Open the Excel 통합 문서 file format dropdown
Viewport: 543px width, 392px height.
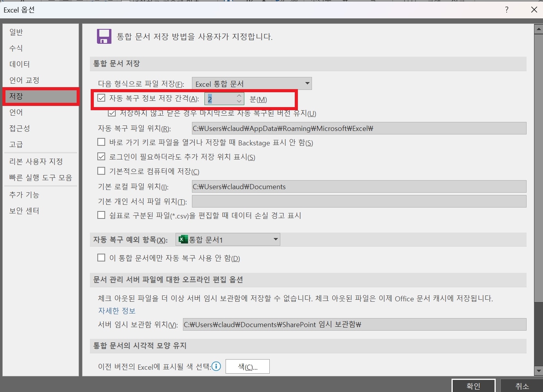(x=252, y=84)
